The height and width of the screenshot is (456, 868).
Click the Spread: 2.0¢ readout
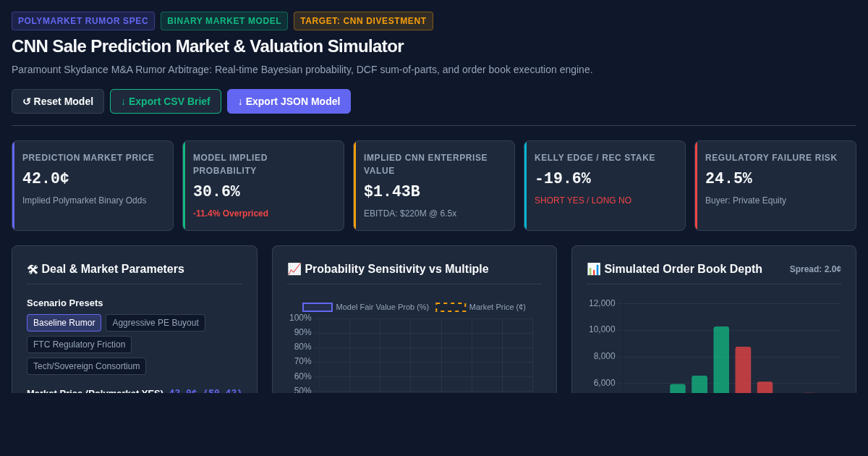[x=815, y=269]
